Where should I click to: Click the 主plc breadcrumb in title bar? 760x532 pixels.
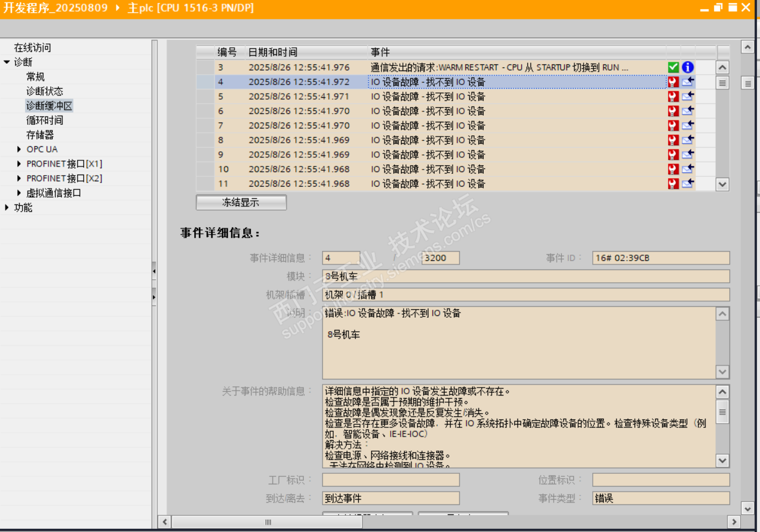[x=190, y=8]
